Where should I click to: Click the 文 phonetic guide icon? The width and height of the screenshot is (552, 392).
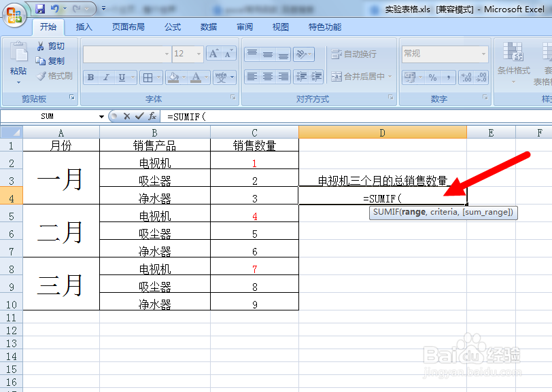(x=221, y=77)
